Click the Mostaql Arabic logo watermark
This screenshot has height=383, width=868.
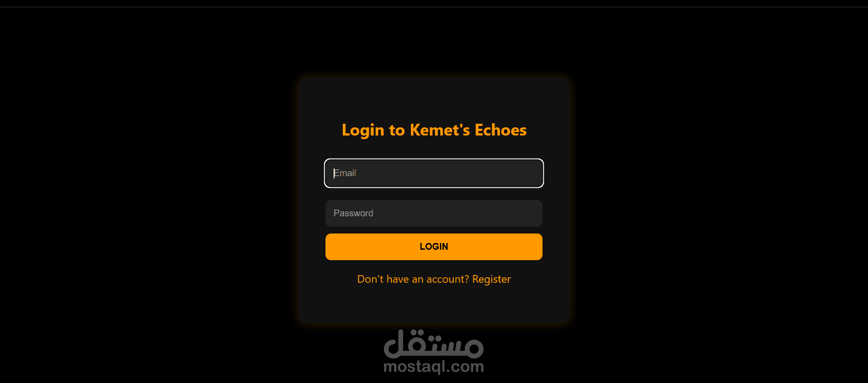pos(434,344)
